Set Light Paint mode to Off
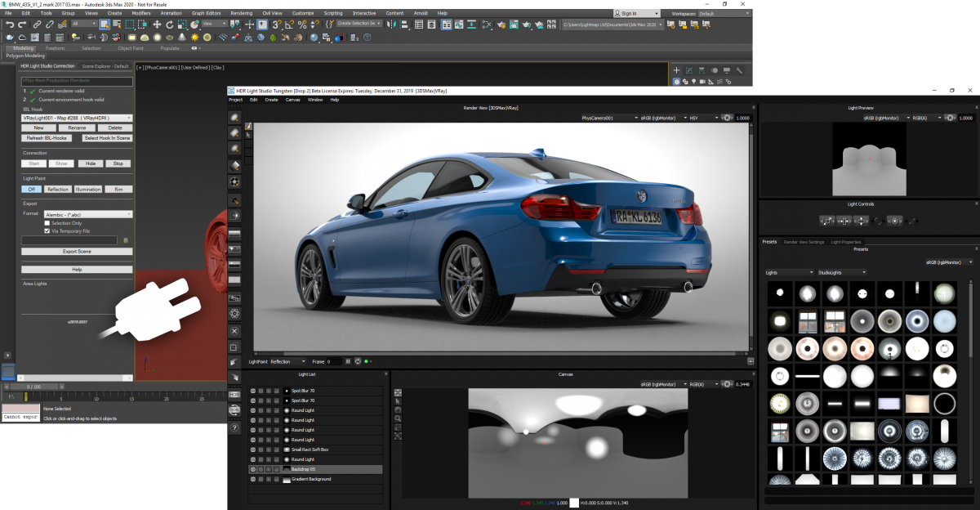Viewport: 980px width, 510px height. 31,189
